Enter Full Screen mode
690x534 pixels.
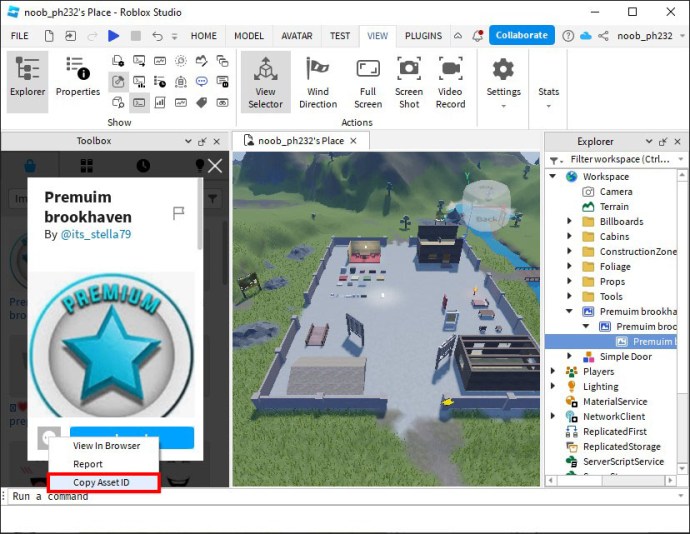[368, 81]
